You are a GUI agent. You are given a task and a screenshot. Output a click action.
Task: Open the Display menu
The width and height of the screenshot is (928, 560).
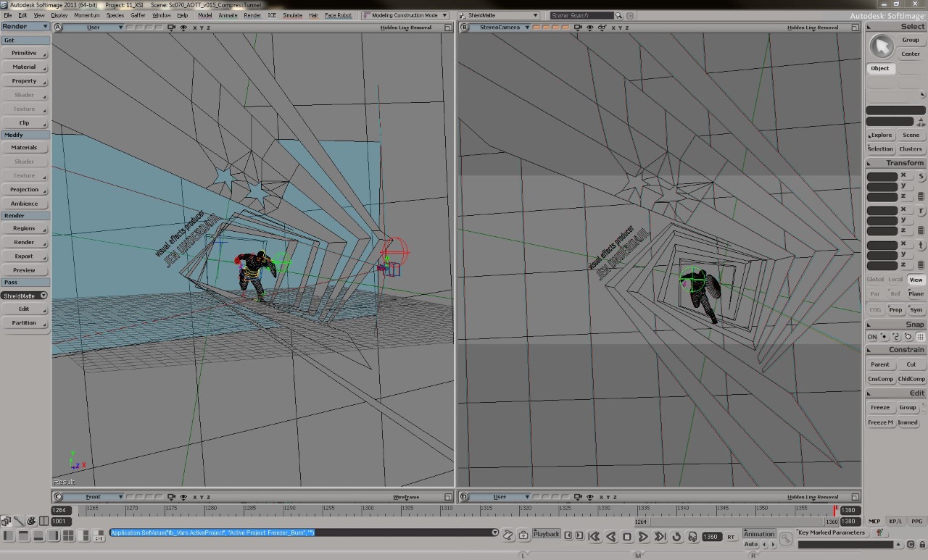pyautogui.click(x=59, y=15)
